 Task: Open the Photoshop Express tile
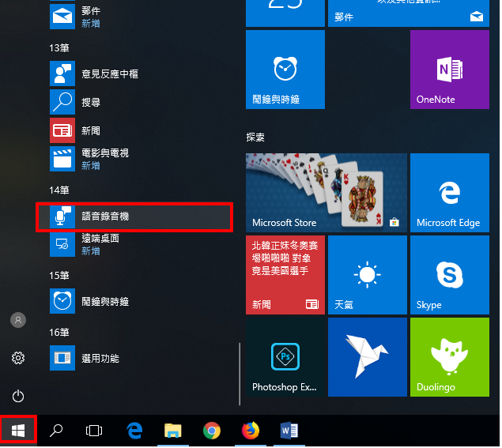pyautogui.click(x=285, y=357)
